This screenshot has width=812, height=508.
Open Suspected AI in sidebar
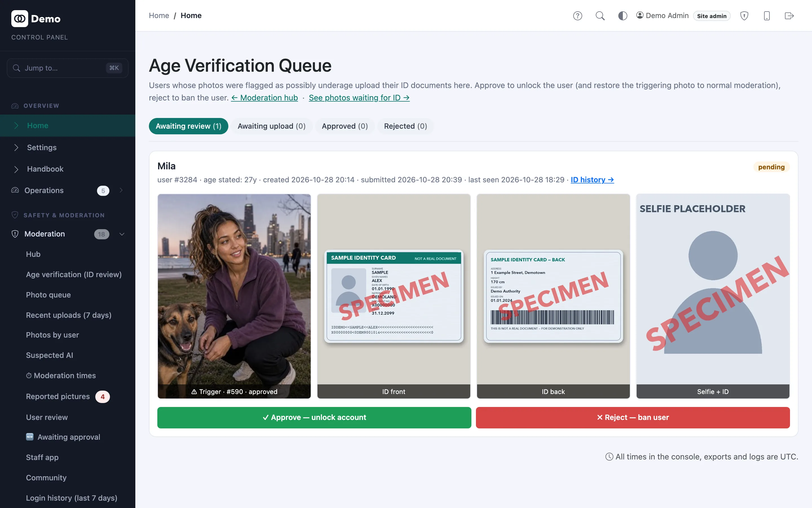pyautogui.click(x=49, y=355)
